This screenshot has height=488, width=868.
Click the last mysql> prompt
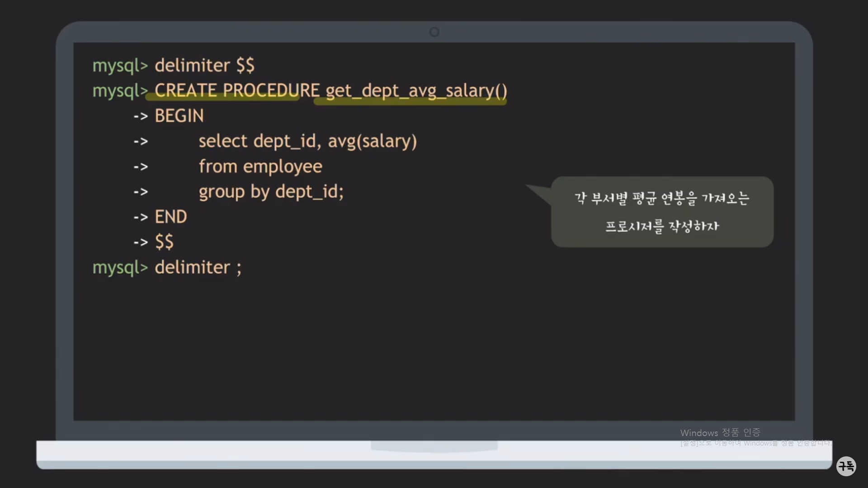pyautogui.click(x=120, y=267)
